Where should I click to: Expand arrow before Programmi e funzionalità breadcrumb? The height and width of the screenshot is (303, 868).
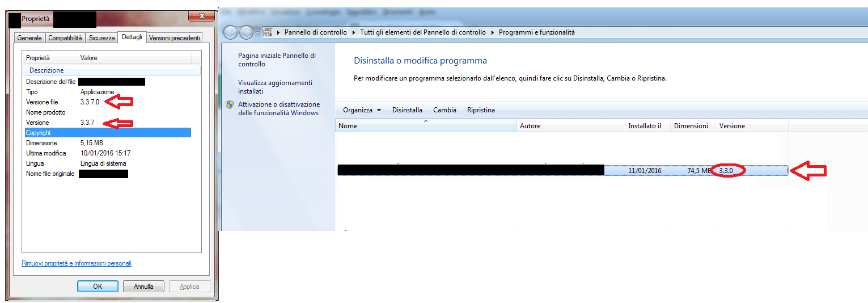[493, 32]
